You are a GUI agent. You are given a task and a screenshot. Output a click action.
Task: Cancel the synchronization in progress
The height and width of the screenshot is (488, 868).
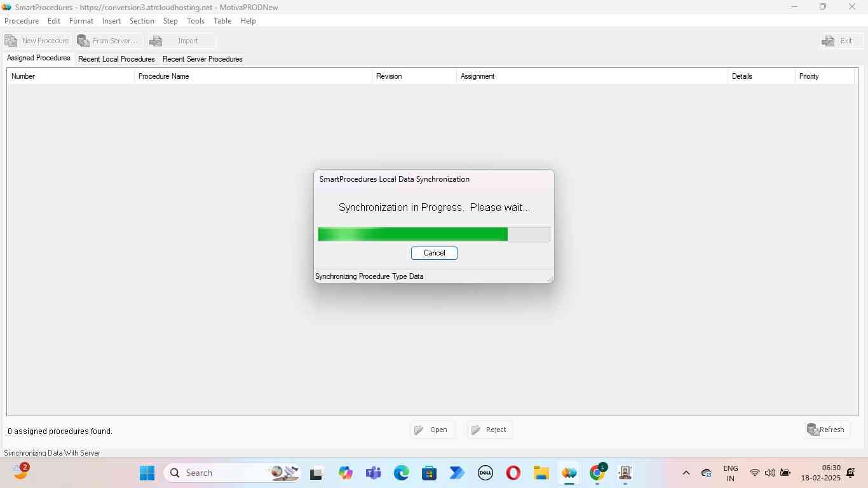(x=434, y=253)
